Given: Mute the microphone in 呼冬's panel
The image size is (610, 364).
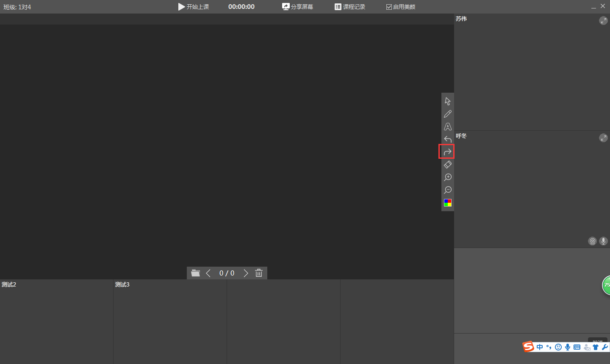Looking at the screenshot, I should pos(603,241).
